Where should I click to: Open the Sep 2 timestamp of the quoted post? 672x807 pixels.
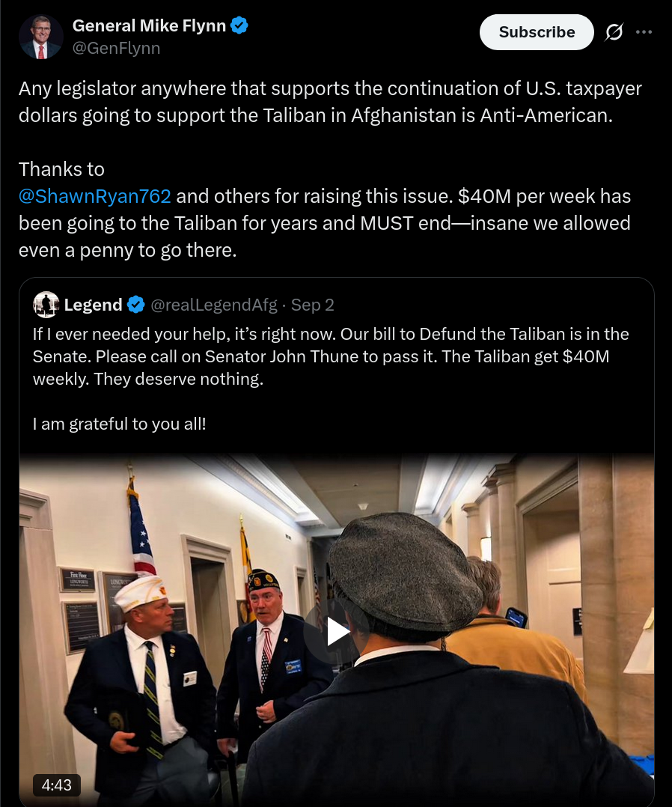click(312, 305)
